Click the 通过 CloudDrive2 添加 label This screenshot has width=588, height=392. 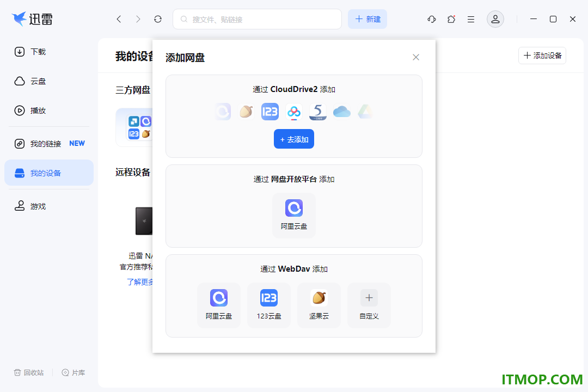294,89
